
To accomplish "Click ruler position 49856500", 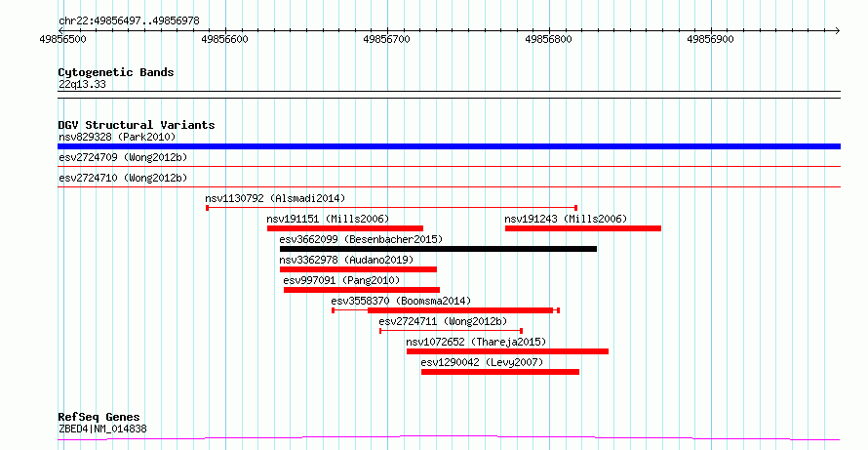I will [63, 39].
